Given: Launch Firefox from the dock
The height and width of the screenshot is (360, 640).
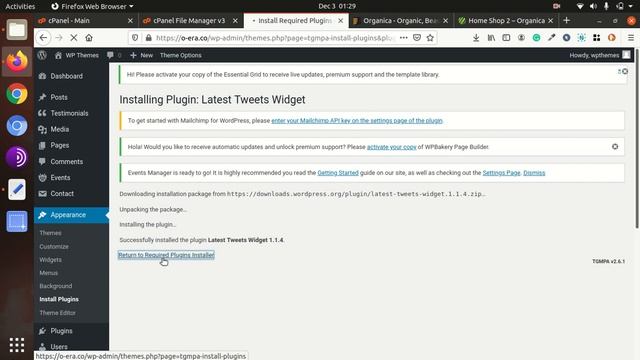Looking at the screenshot, I should coord(17,62).
